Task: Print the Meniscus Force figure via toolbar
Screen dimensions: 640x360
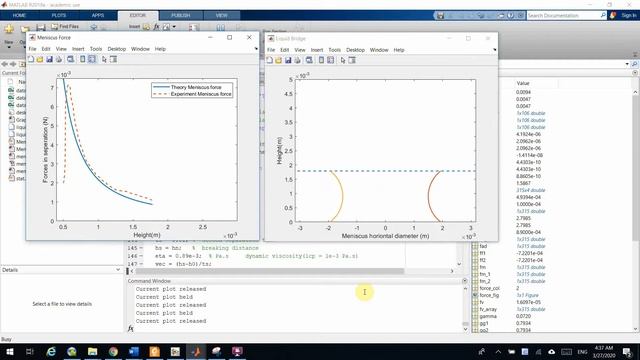Action: click(x=59, y=60)
